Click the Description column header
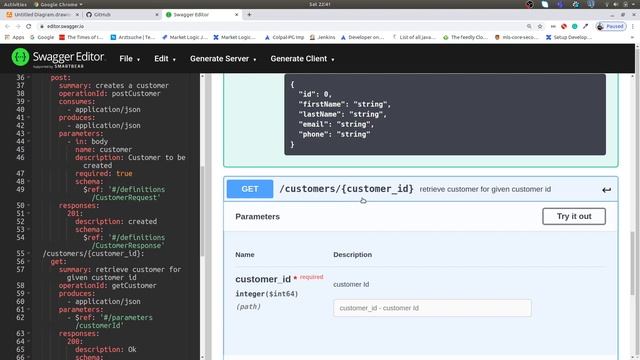Screen dimensions: 640x360 [x=352, y=255]
